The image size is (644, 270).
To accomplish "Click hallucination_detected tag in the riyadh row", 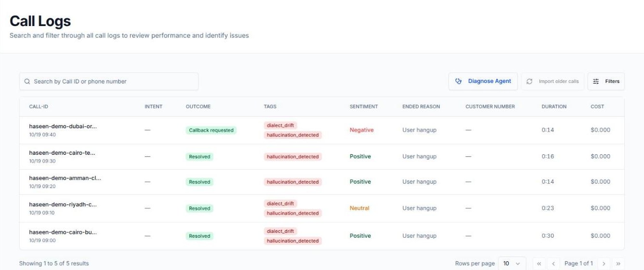I will coord(293,213).
